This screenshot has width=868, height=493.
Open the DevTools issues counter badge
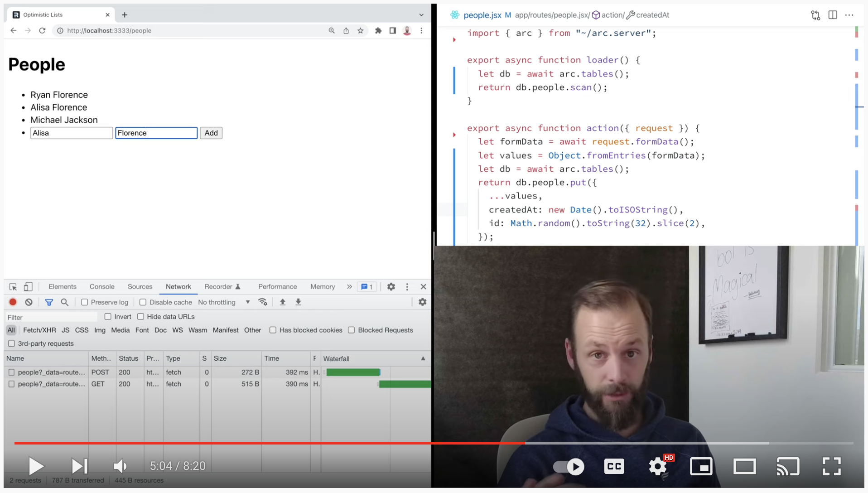[367, 287]
